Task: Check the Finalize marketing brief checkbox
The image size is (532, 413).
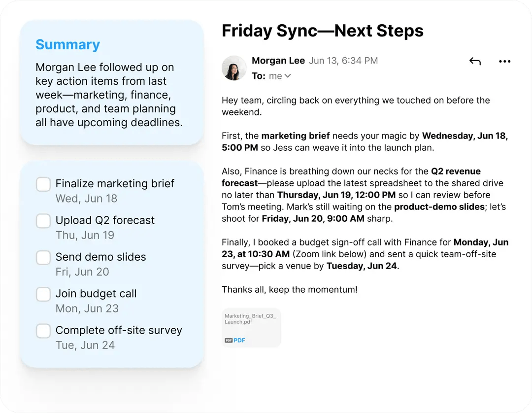Action: (43, 184)
